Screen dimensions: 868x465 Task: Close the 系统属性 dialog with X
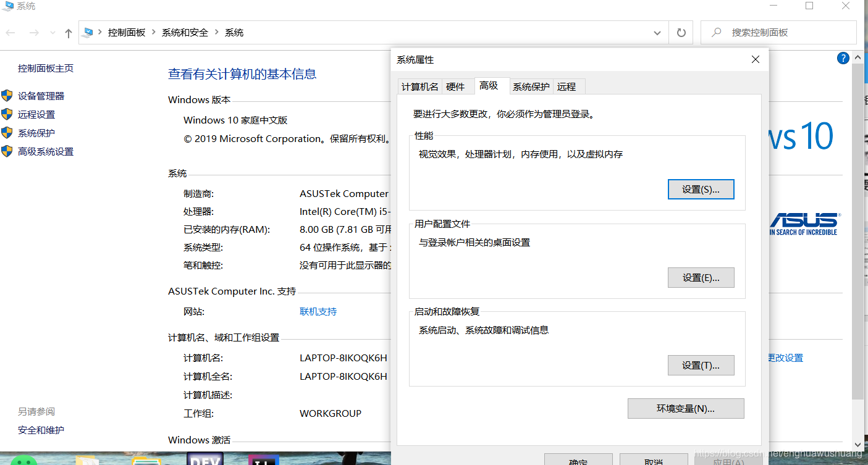click(x=755, y=59)
